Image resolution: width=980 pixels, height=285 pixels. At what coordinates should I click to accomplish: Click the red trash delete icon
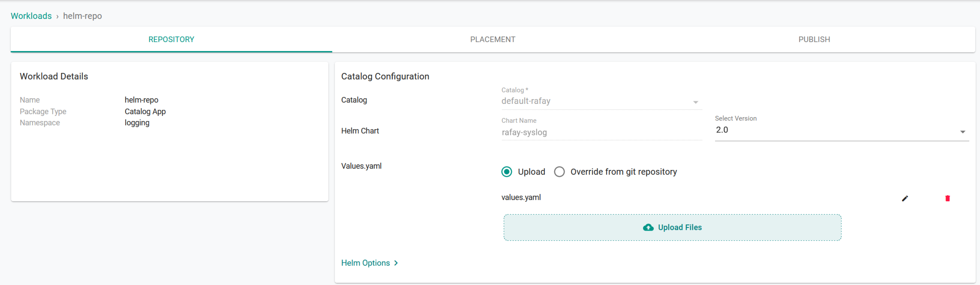[947, 198]
